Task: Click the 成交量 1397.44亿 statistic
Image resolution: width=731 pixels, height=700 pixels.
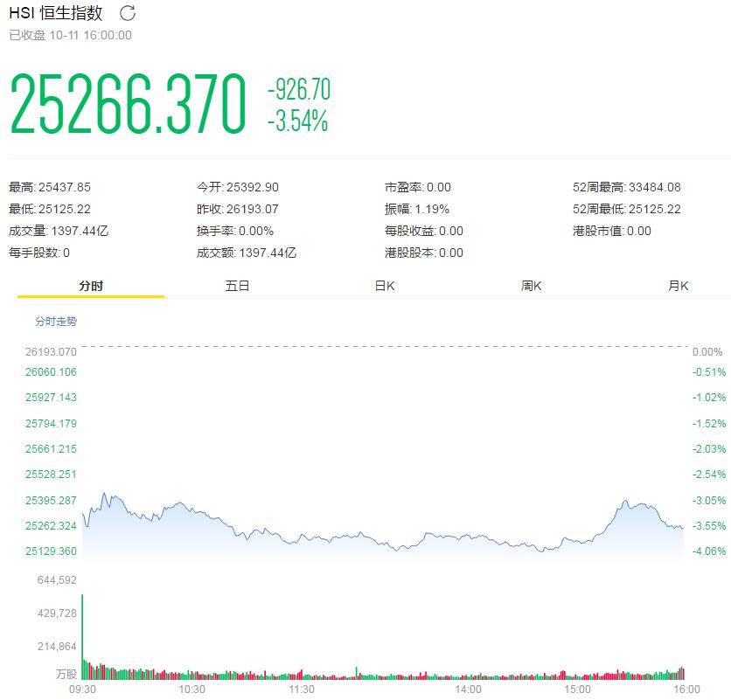Action: coord(59,231)
